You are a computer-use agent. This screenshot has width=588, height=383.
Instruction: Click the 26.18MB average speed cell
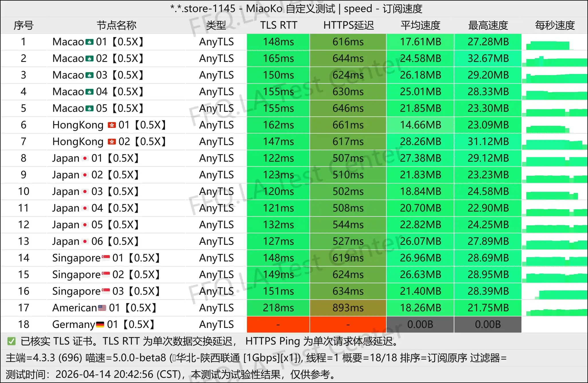click(420, 75)
